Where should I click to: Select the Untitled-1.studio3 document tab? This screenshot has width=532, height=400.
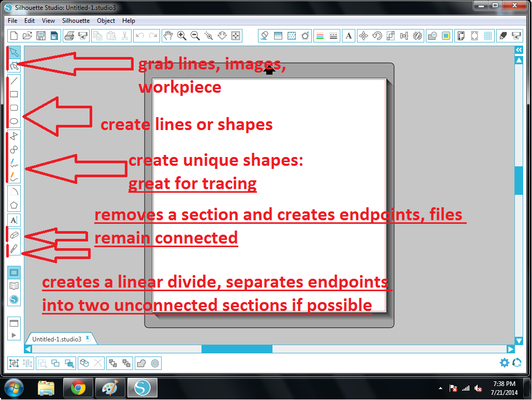pos(56,339)
